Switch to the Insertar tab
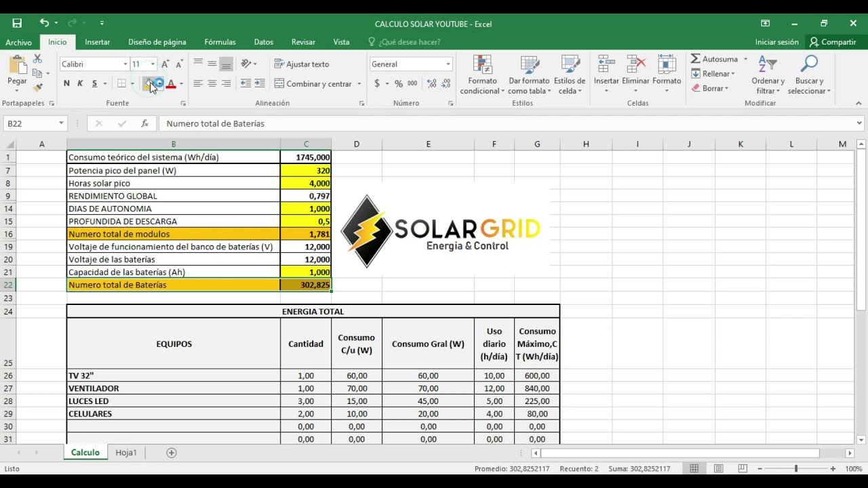 tap(97, 42)
